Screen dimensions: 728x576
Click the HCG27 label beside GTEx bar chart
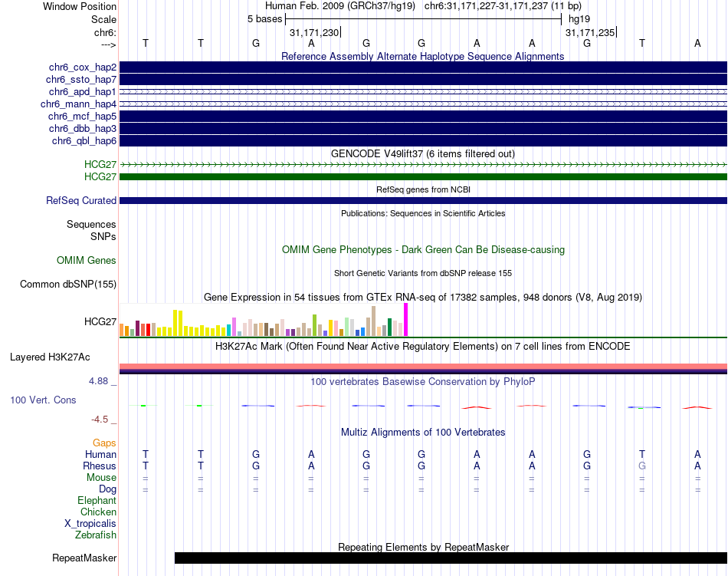(x=100, y=321)
